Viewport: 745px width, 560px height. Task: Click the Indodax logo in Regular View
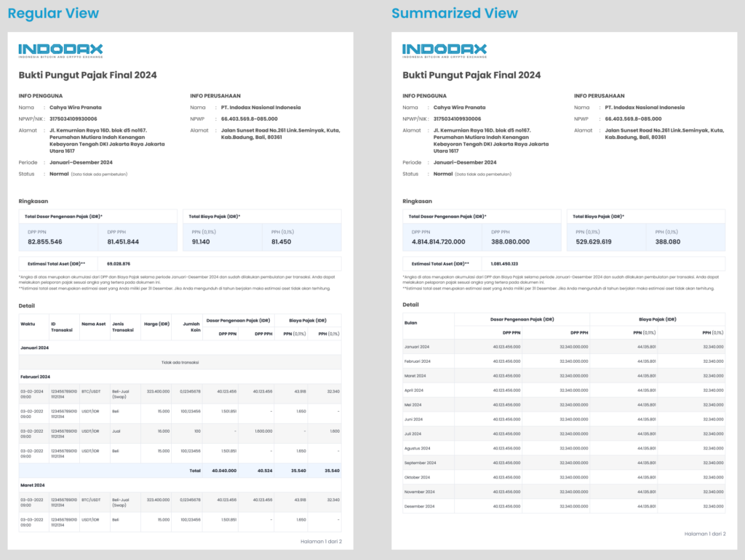(x=60, y=51)
